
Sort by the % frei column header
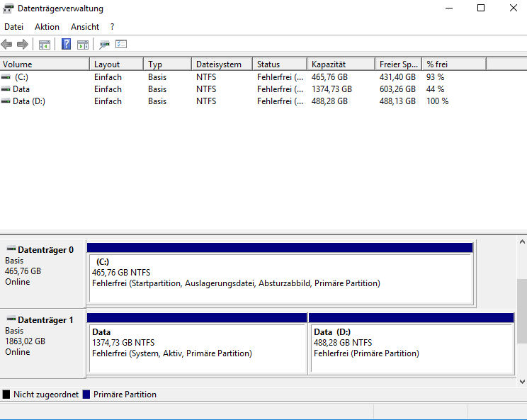(x=454, y=64)
